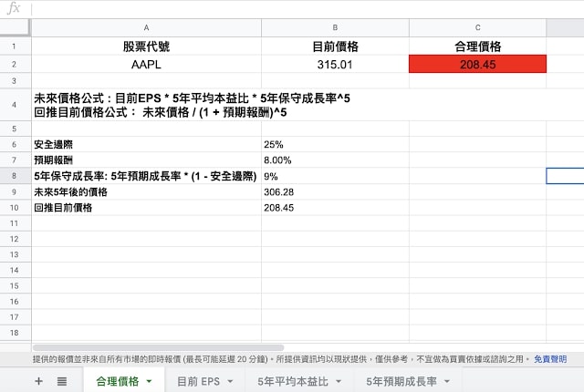
Task: Select the 股票代號 header cell
Action: (146, 46)
